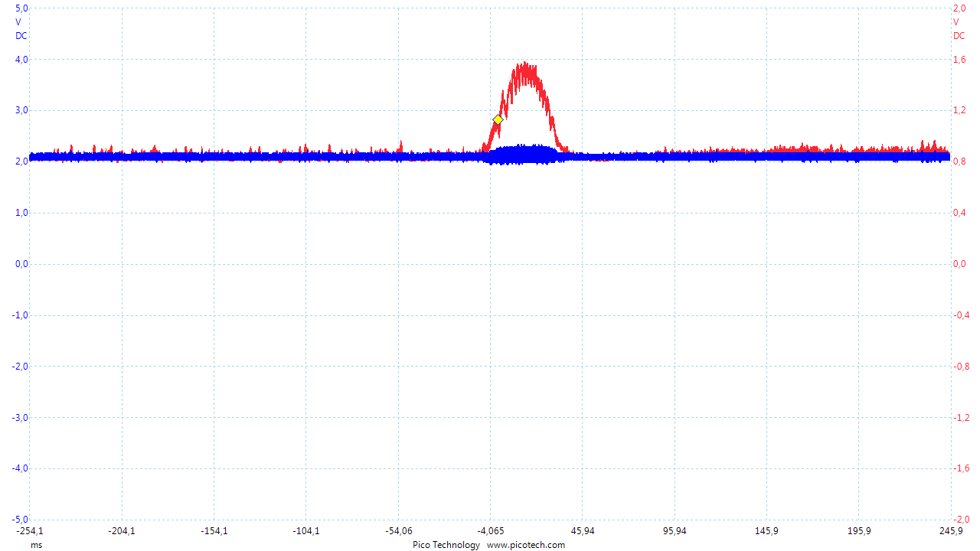Click the red axis -1,6 label

pyautogui.click(x=961, y=468)
